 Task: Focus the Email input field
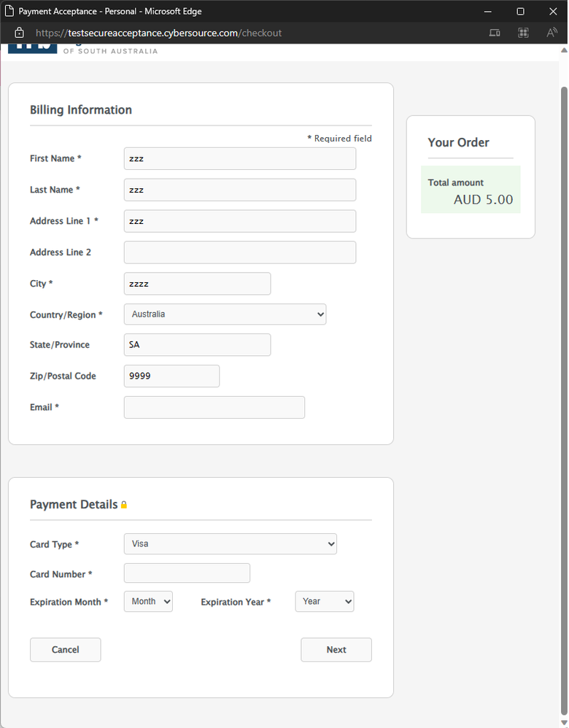point(214,407)
